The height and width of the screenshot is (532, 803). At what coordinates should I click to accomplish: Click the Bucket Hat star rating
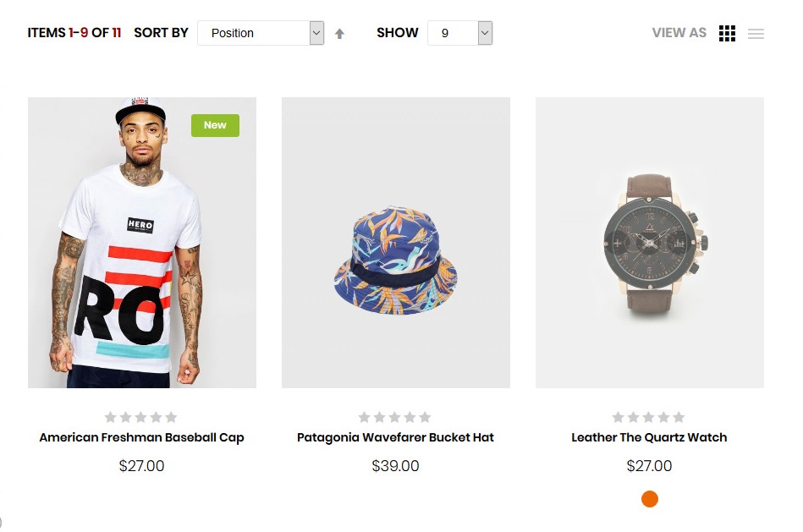point(394,417)
